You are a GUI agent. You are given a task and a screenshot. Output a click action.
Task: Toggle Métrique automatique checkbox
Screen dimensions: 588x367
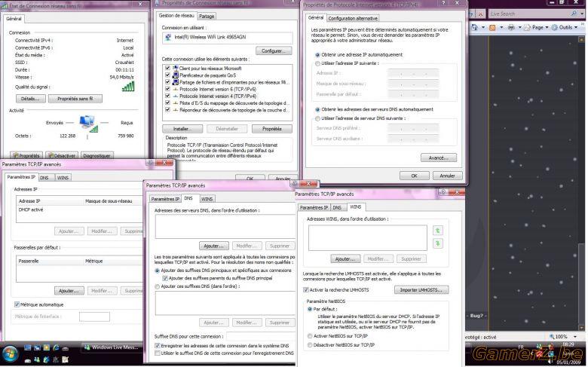(17, 304)
